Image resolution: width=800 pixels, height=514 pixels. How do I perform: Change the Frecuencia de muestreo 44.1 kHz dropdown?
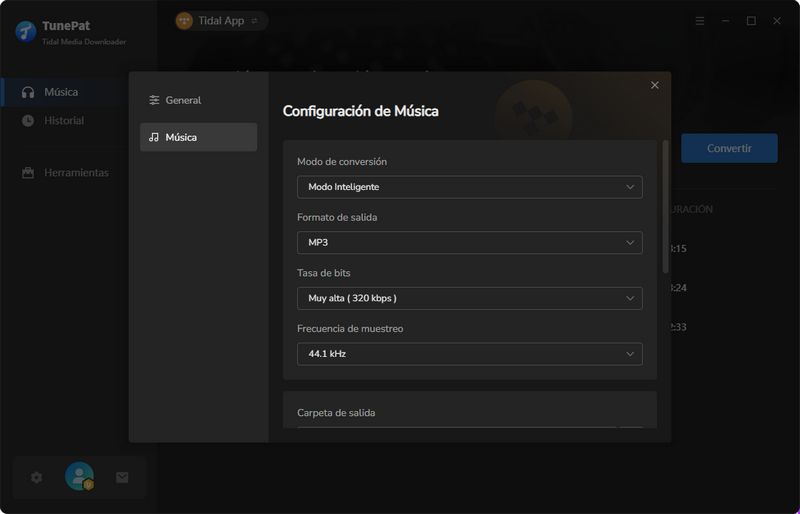click(469, 354)
